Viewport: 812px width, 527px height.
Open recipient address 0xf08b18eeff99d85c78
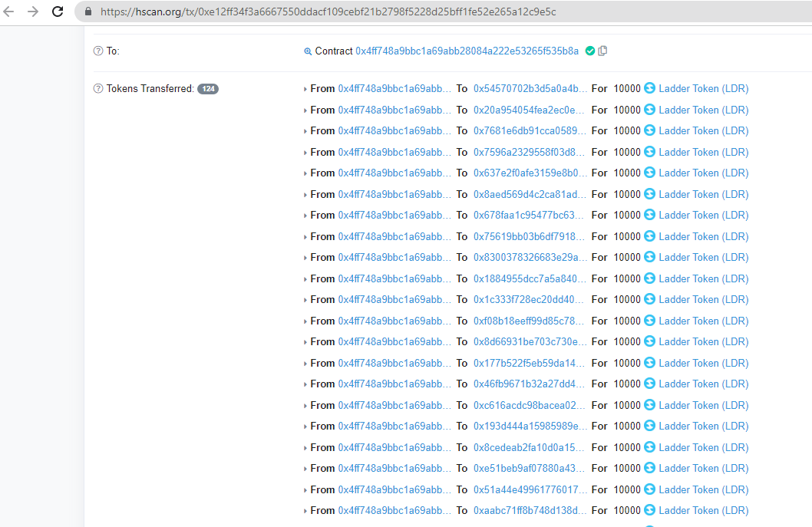coord(529,321)
